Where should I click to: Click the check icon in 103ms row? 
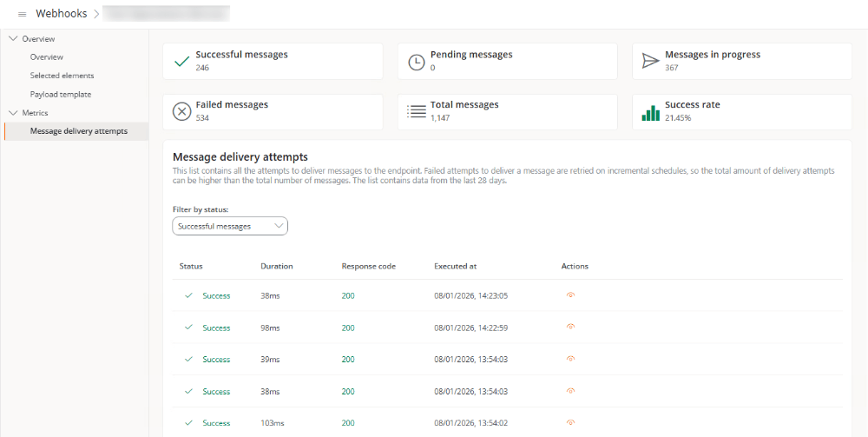(188, 422)
